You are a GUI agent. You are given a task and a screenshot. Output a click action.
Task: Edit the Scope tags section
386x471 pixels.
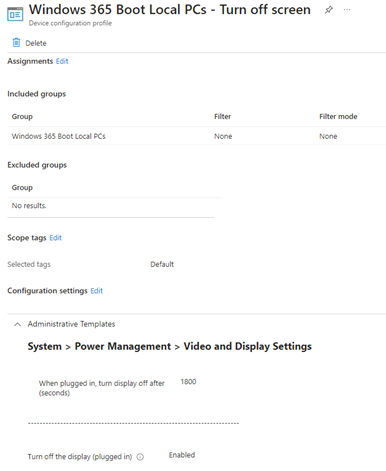(56, 238)
